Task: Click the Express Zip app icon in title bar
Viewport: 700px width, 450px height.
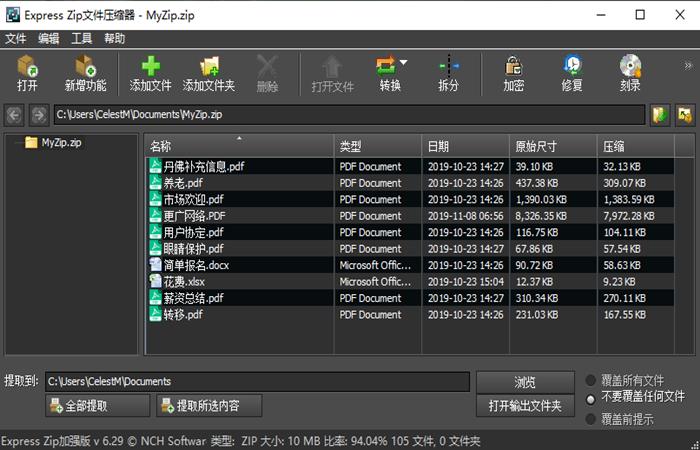Action: click(12, 15)
